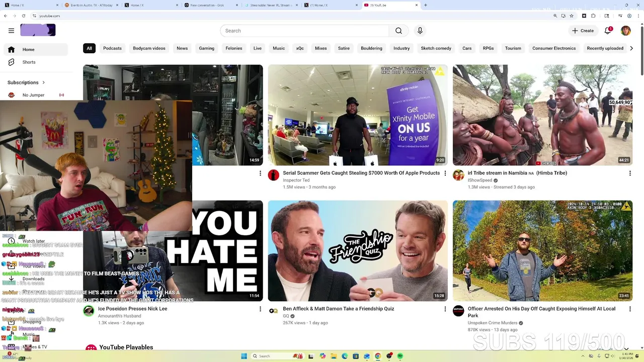
Task: Click the Create button
Action: pos(583,31)
